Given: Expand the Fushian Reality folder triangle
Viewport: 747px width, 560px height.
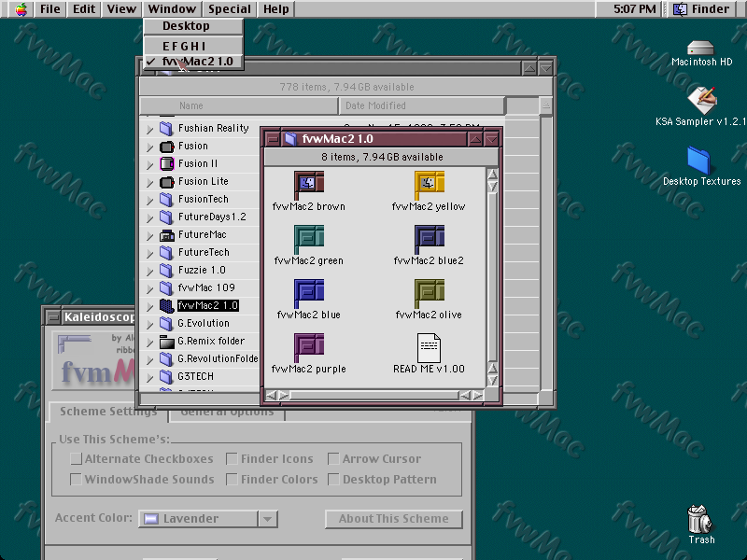Looking at the screenshot, I should (149, 129).
